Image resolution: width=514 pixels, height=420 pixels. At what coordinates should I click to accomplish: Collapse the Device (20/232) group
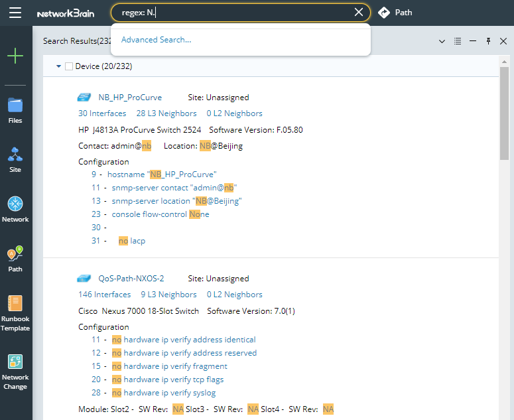coord(58,66)
